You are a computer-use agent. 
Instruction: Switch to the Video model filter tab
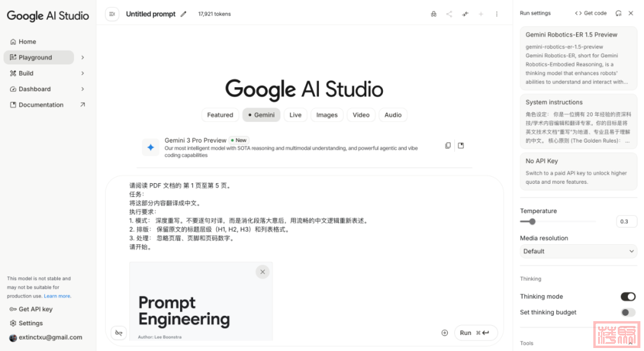361,115
